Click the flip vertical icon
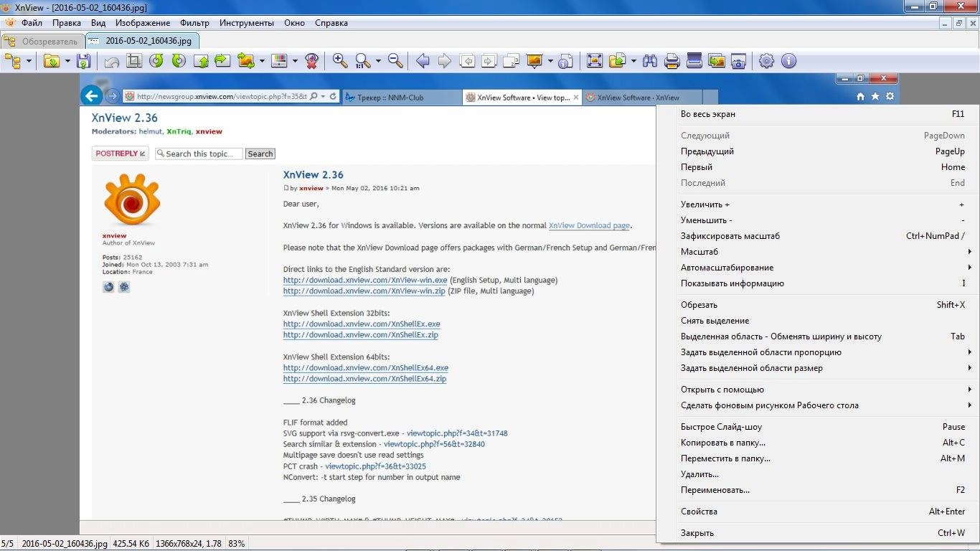This screenshot has width=980, height=551. click(202, 62)
